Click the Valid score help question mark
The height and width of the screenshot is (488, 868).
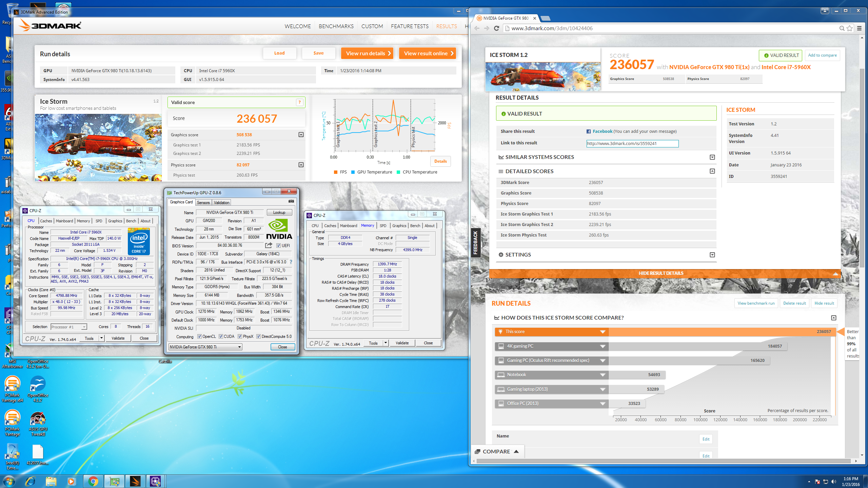(299, 102)
